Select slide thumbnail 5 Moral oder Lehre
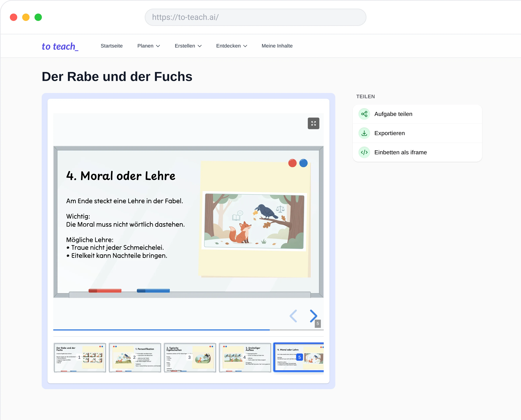Viewport: 521px width, 420px height. (x=299, y=357)
